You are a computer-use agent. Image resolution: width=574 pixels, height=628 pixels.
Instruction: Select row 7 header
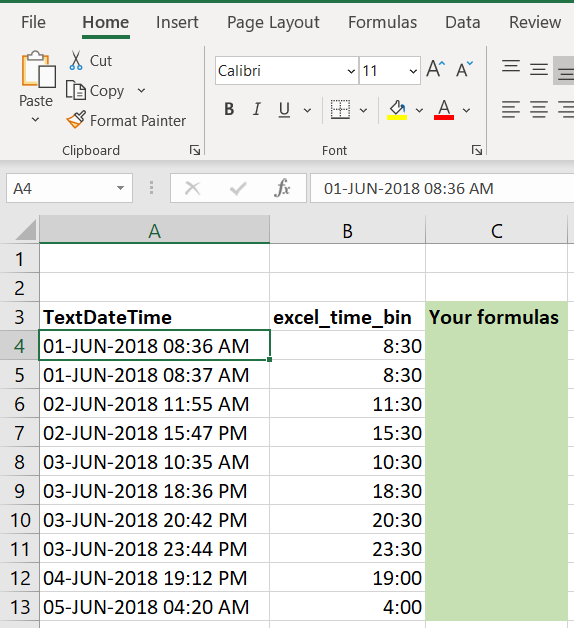tap(19, 433)
